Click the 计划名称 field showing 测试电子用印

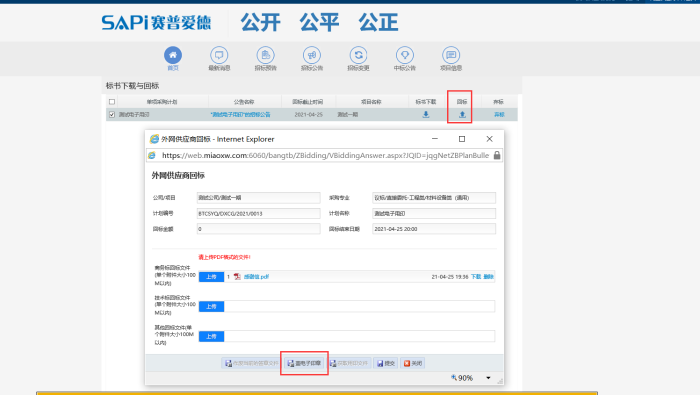click(x=434, y=213)
